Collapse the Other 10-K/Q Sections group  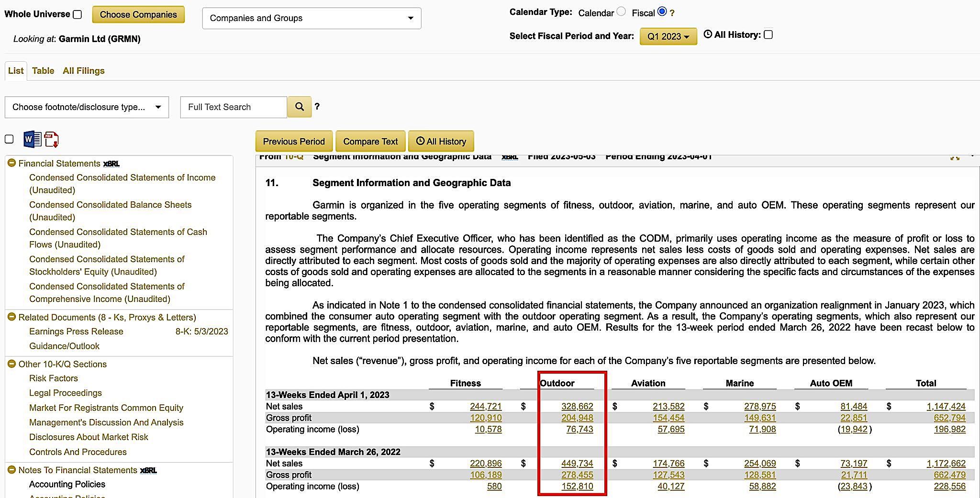point(12,364)
